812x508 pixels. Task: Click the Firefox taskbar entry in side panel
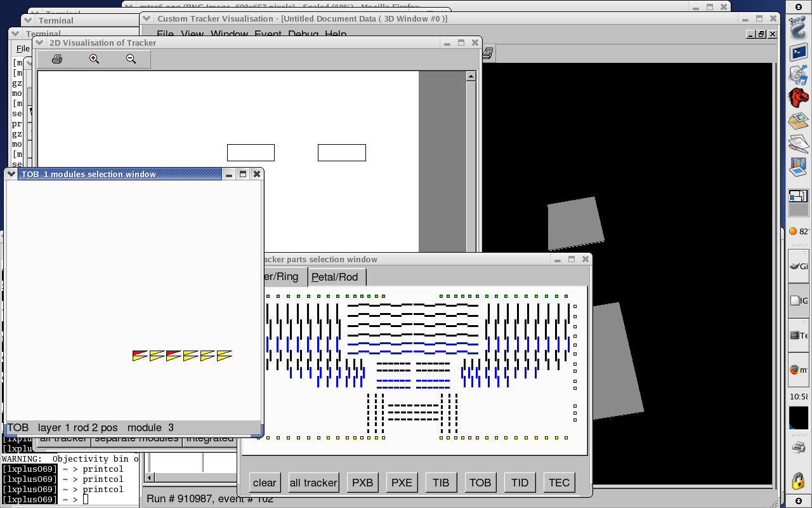[x=798, y=370]
